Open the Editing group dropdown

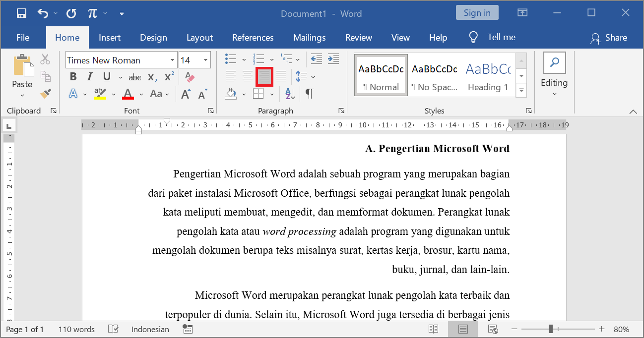coord(554,75)
